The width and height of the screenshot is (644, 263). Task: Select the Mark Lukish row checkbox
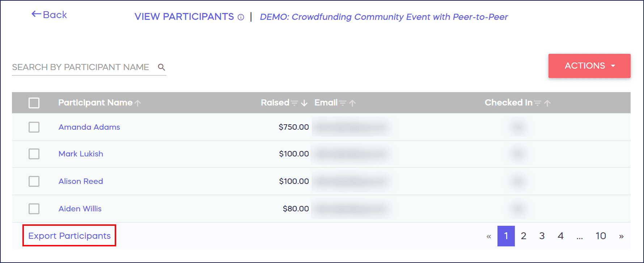34,154
